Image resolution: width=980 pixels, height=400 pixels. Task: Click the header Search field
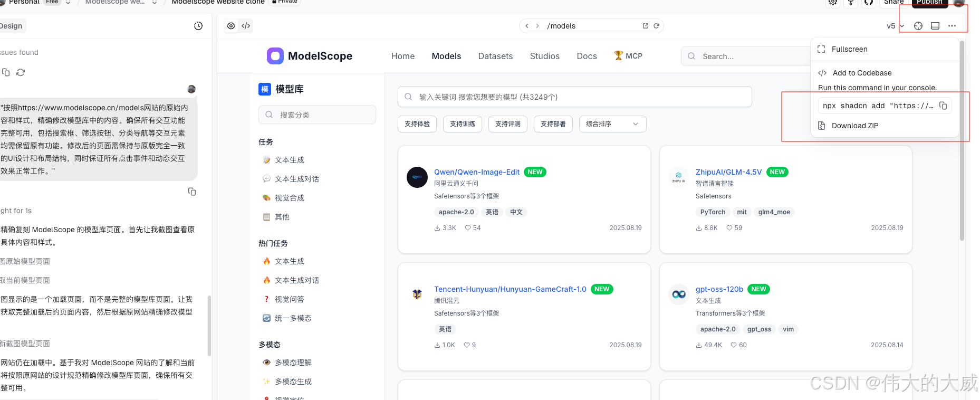pyautogui.click(x=746, y=56)
